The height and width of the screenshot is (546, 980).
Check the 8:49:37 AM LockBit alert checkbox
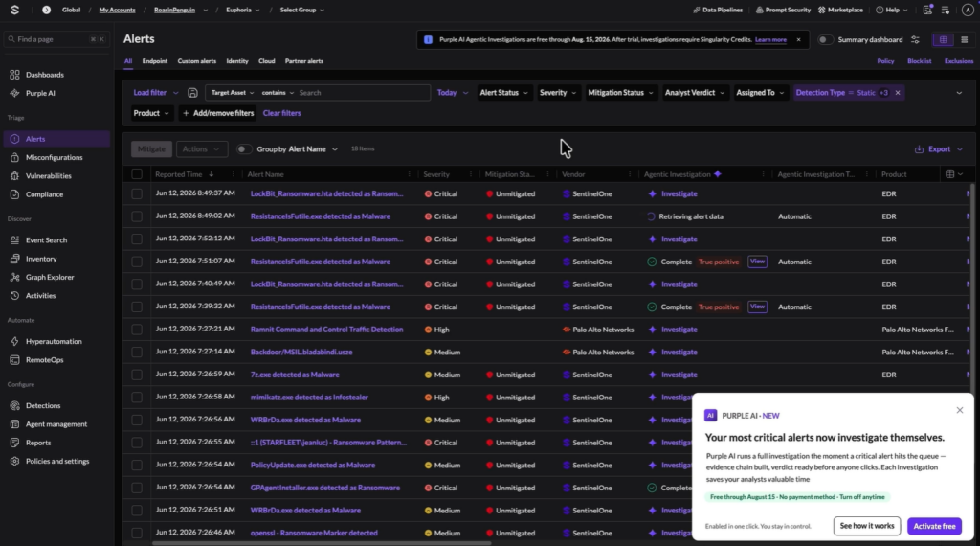point(137,193)
